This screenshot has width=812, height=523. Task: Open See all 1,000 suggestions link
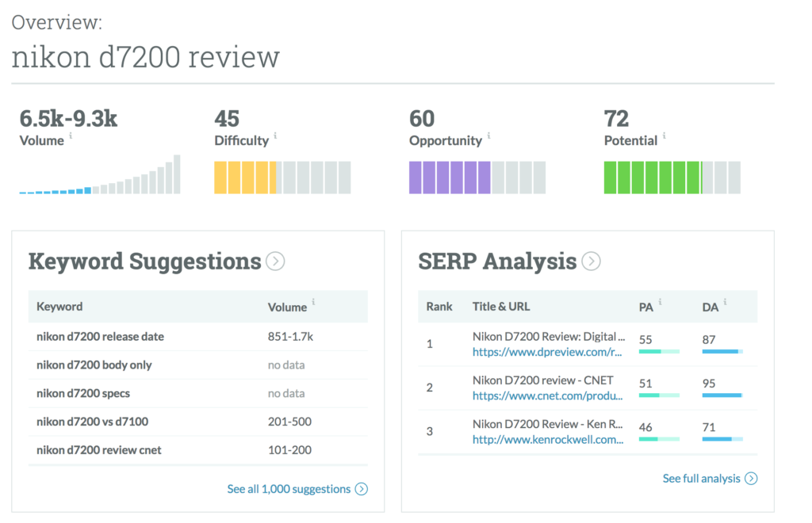click(289, 489)
